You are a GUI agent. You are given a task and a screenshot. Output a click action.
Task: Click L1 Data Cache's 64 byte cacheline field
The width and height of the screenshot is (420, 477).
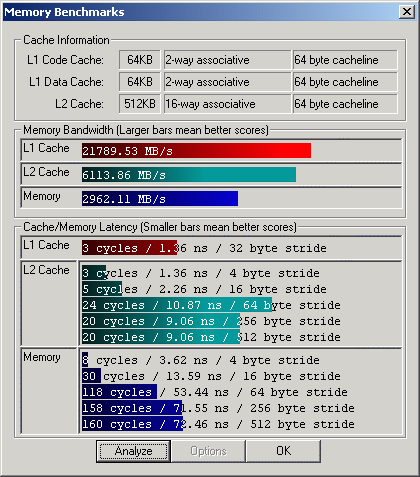(x=345, y=82)
